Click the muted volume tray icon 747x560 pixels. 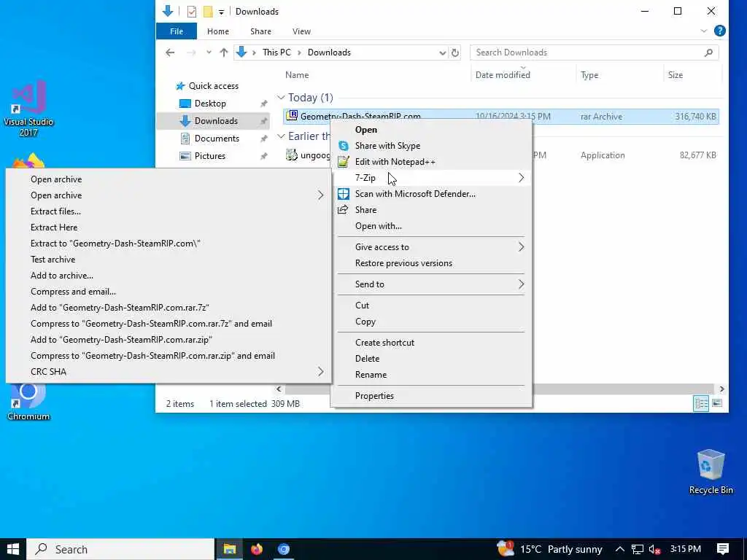654,550
